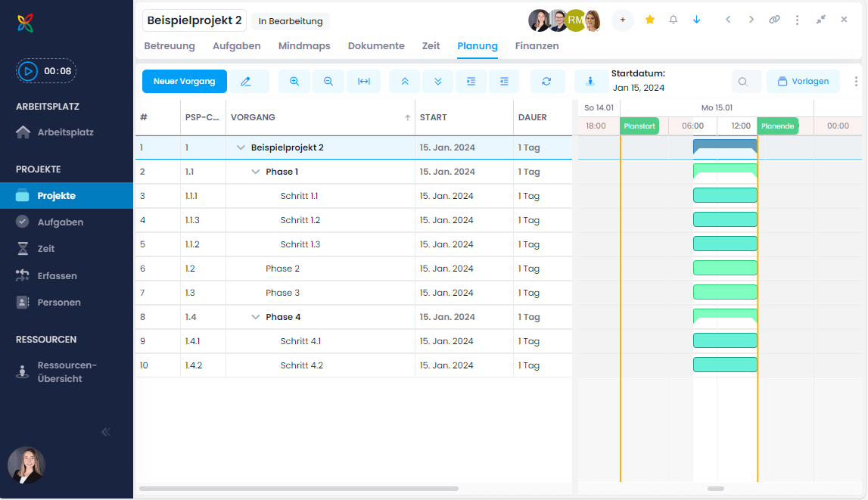The height and width of the screenshot is (500, 868).
Task: Open the Vorlagen button
Action: coord(803,81)
